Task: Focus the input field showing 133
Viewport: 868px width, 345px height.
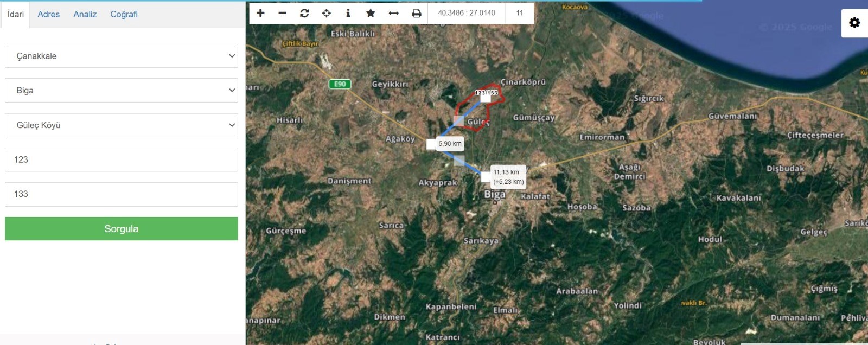Action: 122,194
